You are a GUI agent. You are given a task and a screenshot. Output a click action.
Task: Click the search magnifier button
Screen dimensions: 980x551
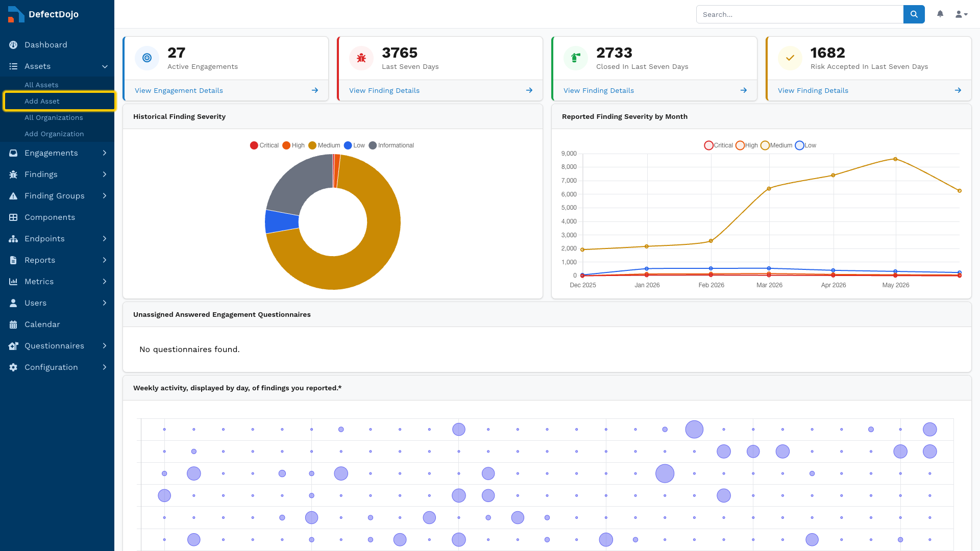click(x=914, y=14)
